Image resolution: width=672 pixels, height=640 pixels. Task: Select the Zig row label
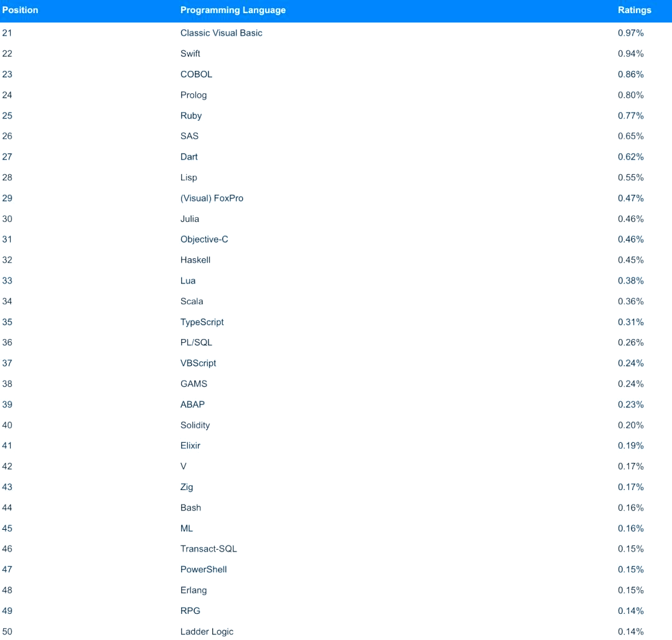pyautogui.click(x=187, y=487)
